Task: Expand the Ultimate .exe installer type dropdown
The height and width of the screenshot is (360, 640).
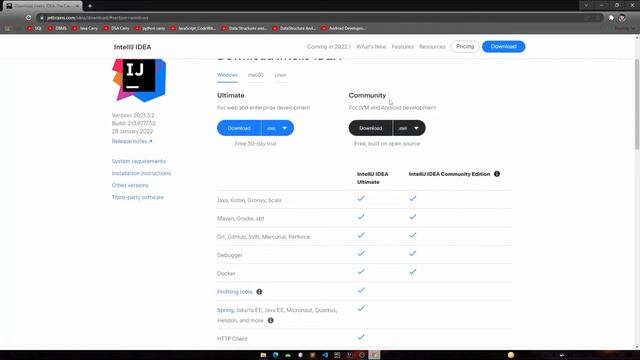Action: point(278,128)
